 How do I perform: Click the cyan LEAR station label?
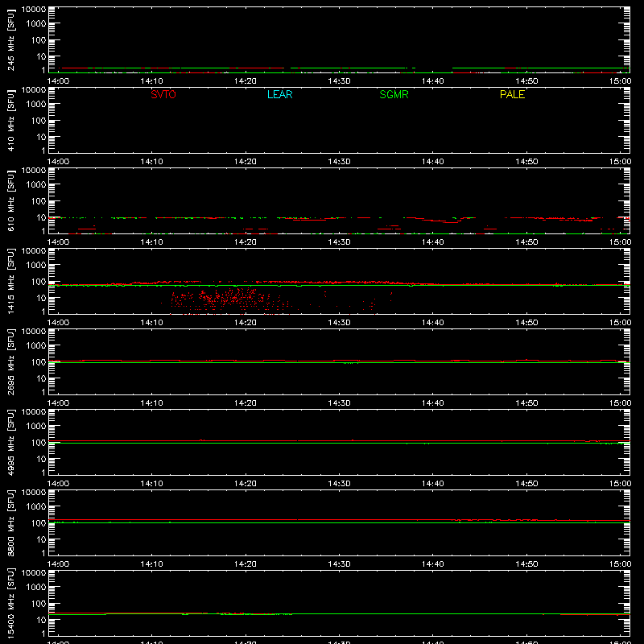point(279,94)
